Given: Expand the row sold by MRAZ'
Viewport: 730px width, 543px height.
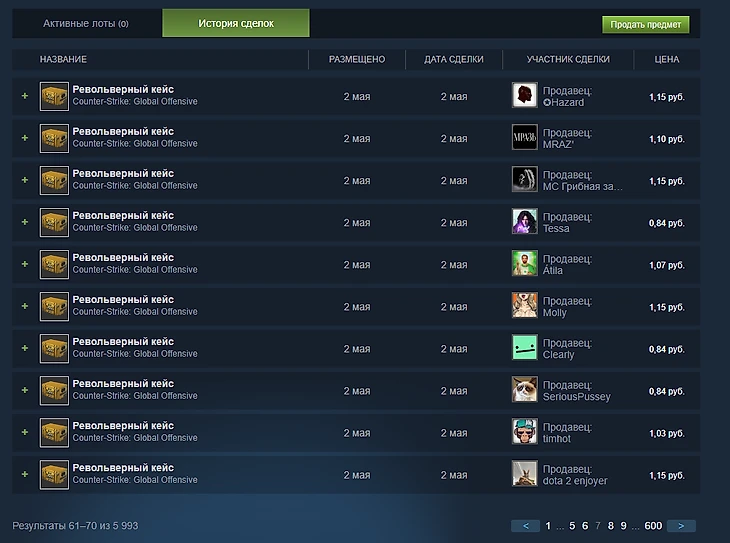Looking at the screenshot, I should tap(25, 138).
